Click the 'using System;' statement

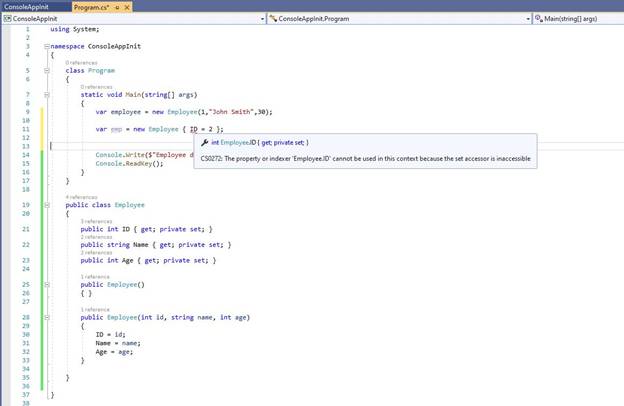(x=75, y=29)
